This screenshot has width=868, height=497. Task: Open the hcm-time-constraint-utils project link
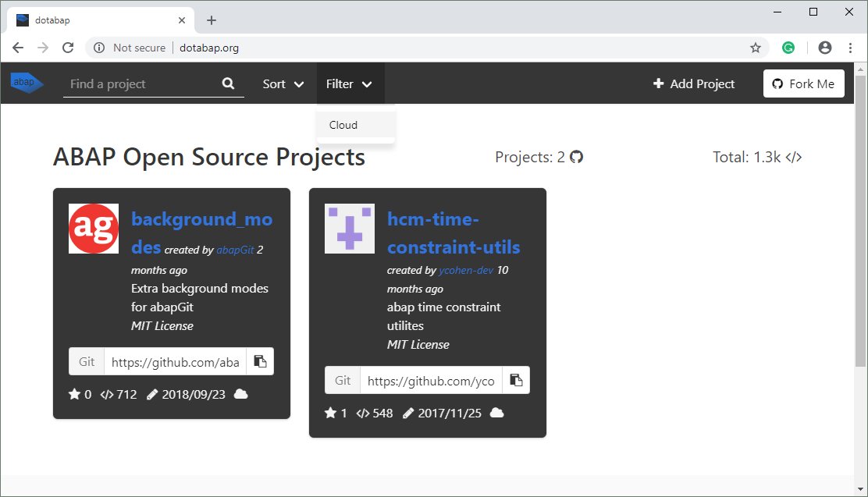tap(454, 233)
